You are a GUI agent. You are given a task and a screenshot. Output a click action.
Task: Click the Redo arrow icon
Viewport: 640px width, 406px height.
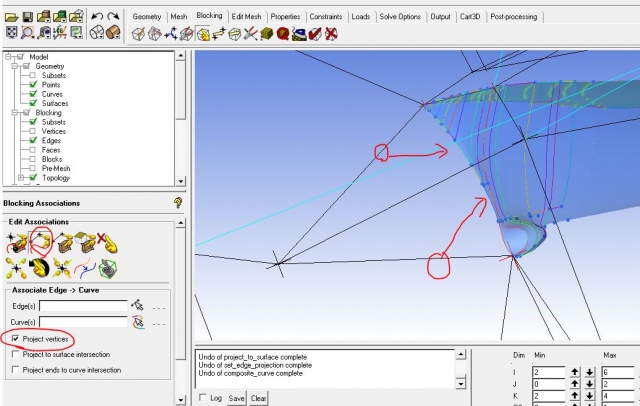114,17
